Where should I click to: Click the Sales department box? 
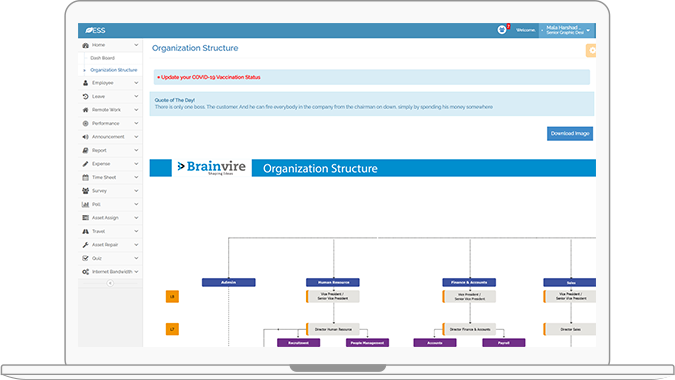tap(570, 283)
